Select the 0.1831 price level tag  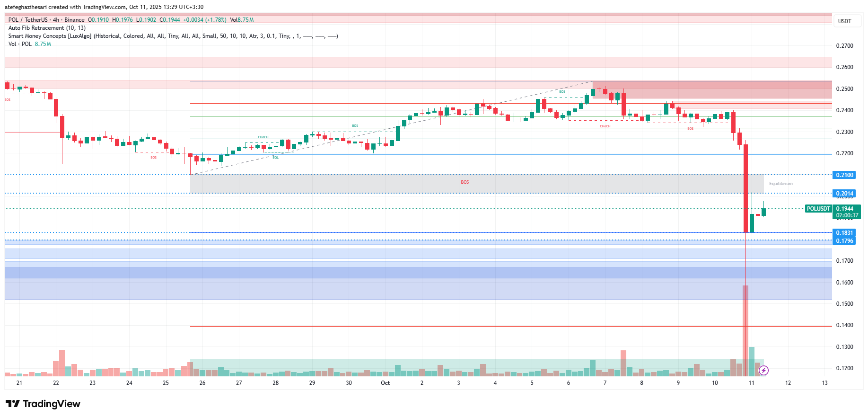tap(844, 232)
